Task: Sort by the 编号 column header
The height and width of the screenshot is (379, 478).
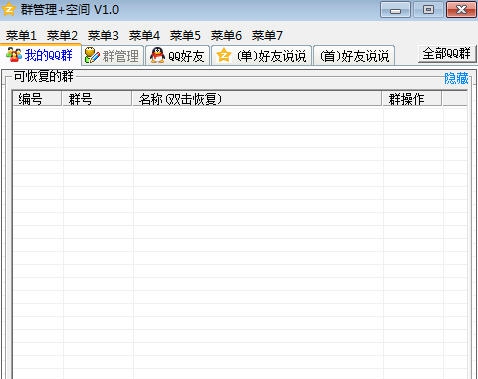Action: click(x=37, y=99)
